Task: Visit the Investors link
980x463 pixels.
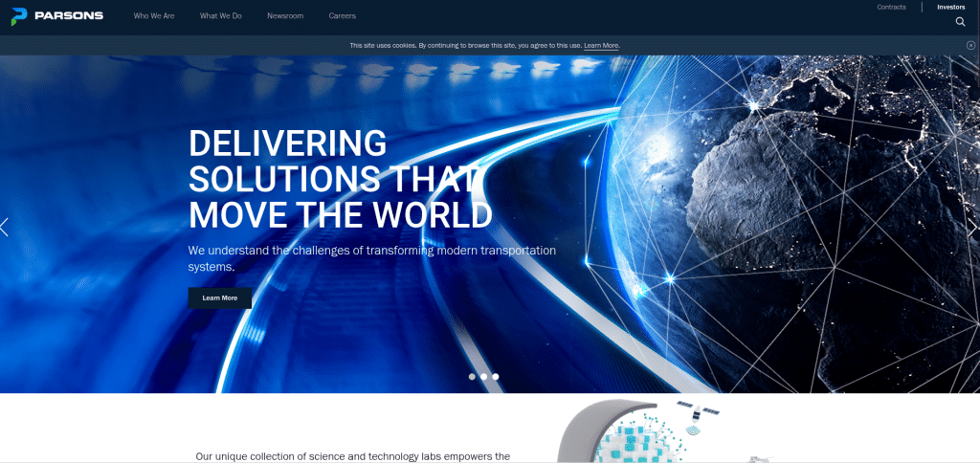Action: 950,8
